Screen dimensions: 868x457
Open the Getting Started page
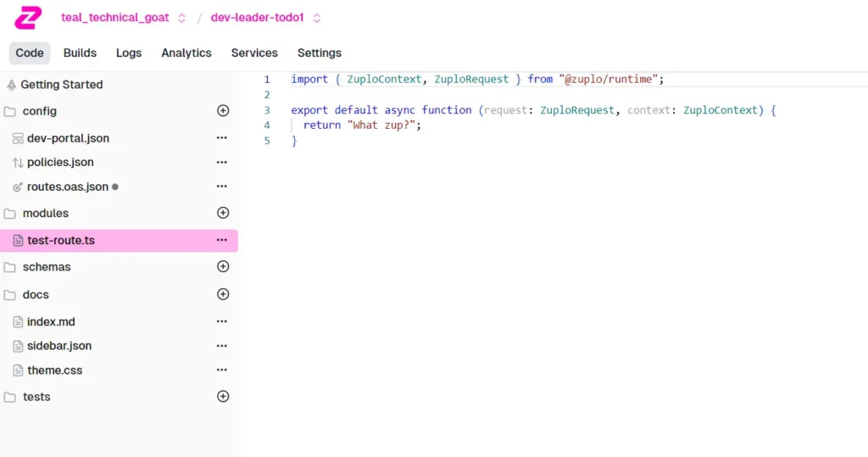click(61, 85)
